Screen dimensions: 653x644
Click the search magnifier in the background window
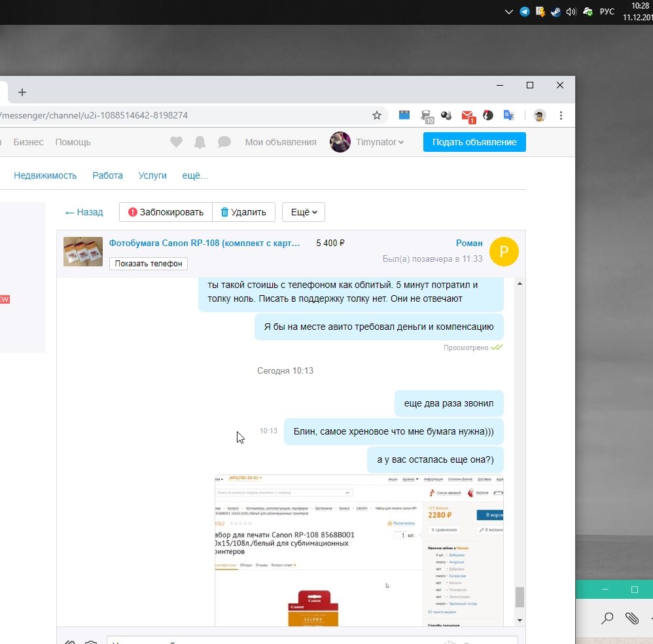[607, 618]
